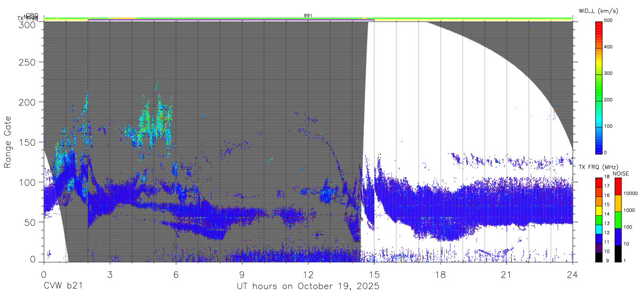Click the 'CVW b21' radar beam label
Image resolution: width=644 pixels, height=297 pixels.
pyautogui.click(x=63, y=286)
